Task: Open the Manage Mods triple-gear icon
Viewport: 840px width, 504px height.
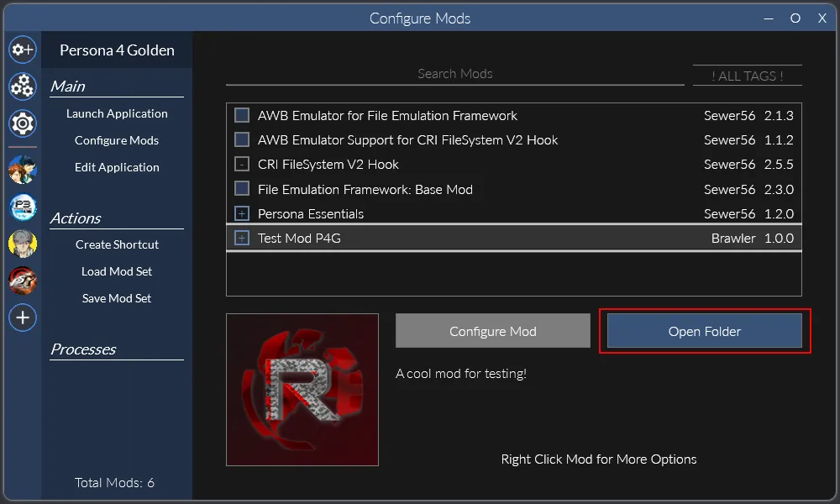Action: coord(23,87)
